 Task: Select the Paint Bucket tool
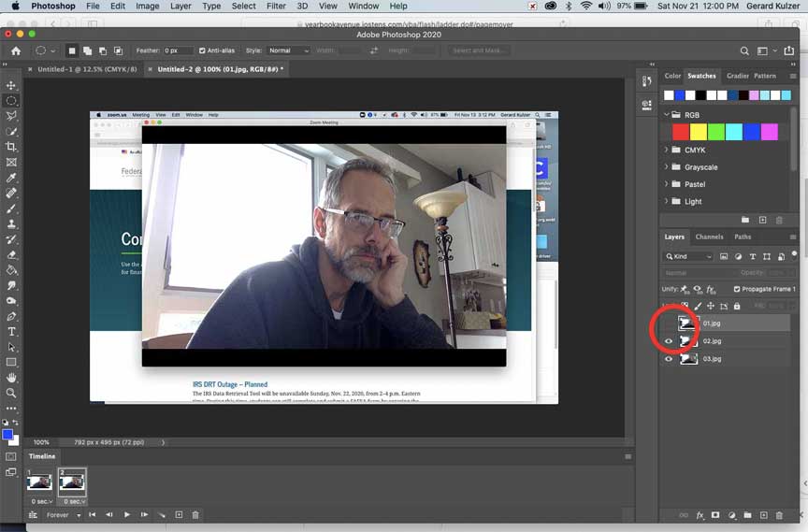(11, 270)
